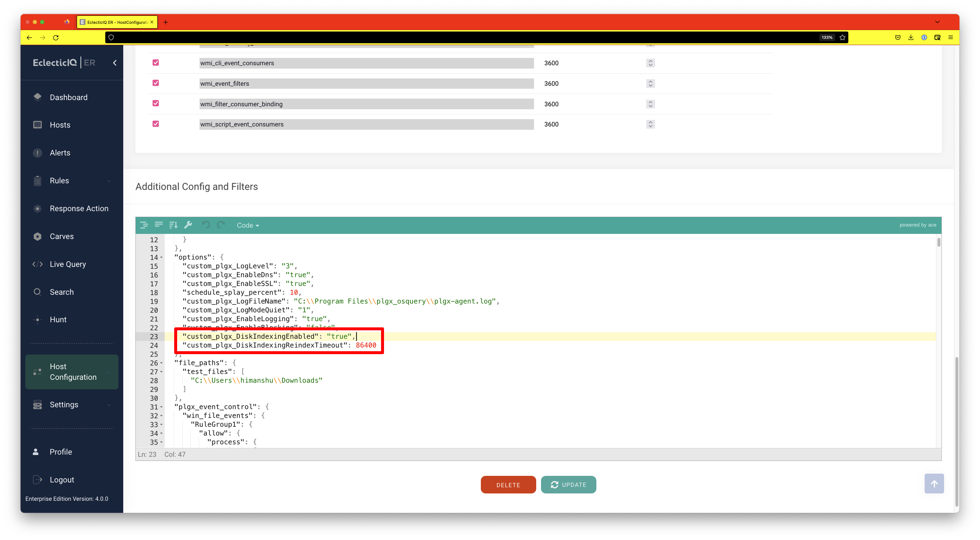Adjust wmi_filter_consumer_binding interval stepper
The height and width of the screenshot is (540, 980).
[650, 104]
